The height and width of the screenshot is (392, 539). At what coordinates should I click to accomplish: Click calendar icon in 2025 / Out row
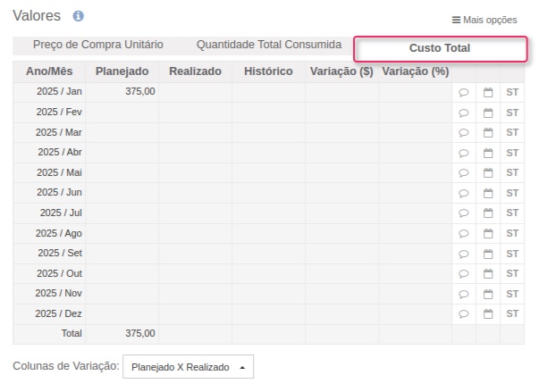click(x=488, y=274)
